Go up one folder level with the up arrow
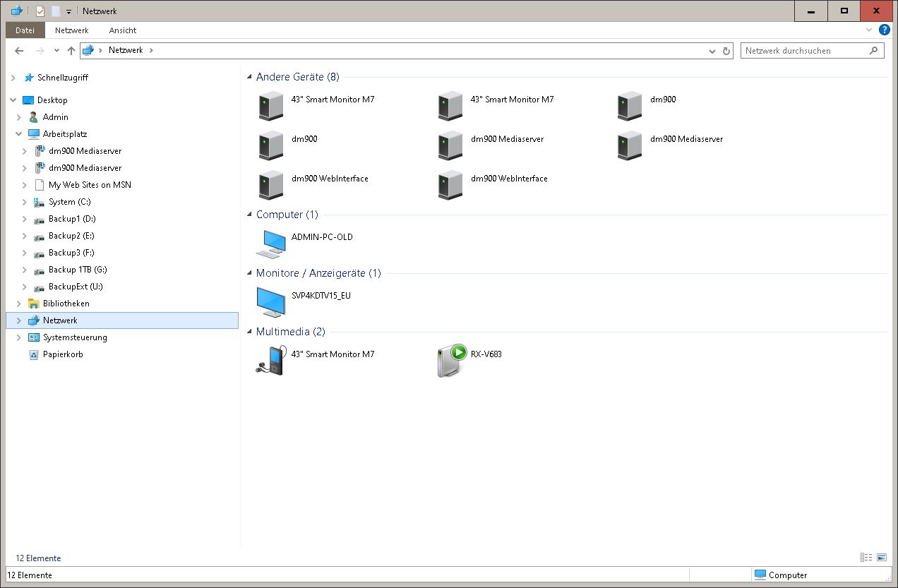The width and height of the screenshot is (898, 588). 71,51
